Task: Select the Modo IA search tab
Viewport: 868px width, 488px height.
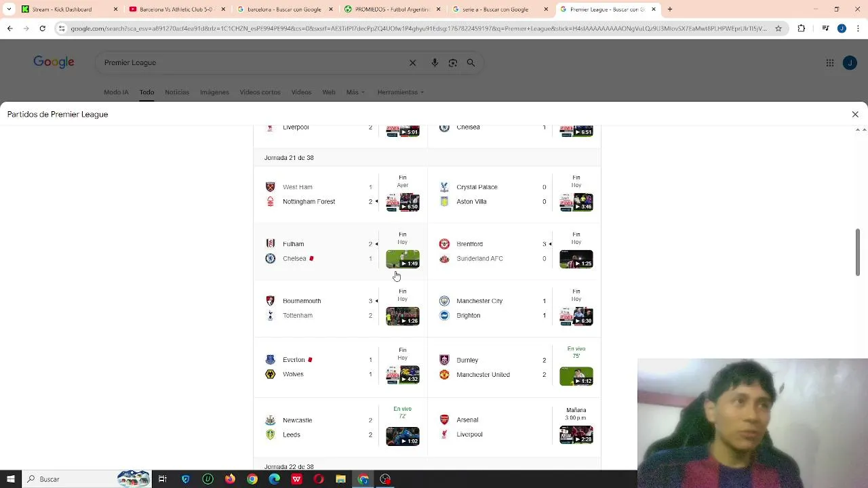Action: coord(116,92)
